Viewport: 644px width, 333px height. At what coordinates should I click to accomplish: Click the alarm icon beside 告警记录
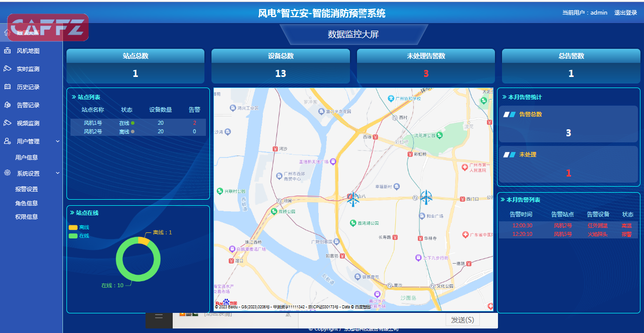click(x=7, y=105)
